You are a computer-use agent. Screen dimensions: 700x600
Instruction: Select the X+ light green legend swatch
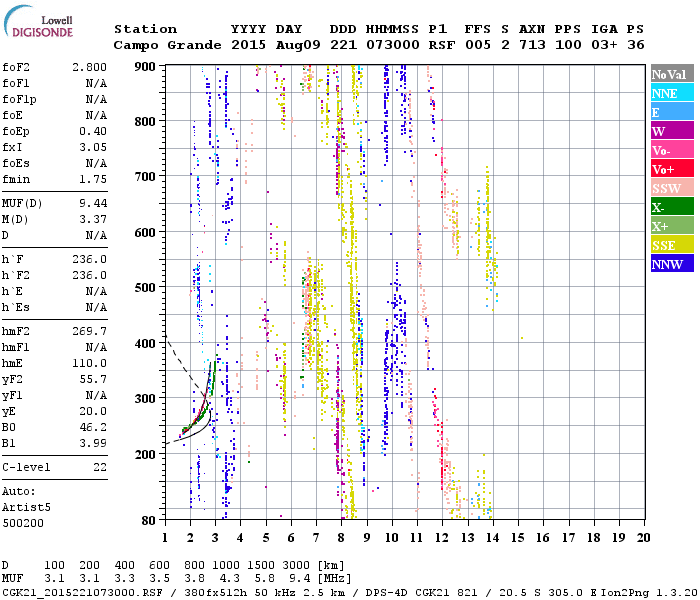672,226
